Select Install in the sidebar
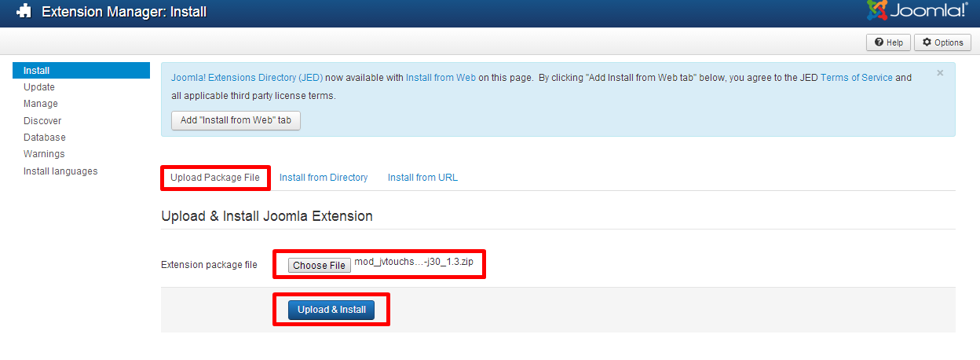Screen dimensions: 980x360 82,71
